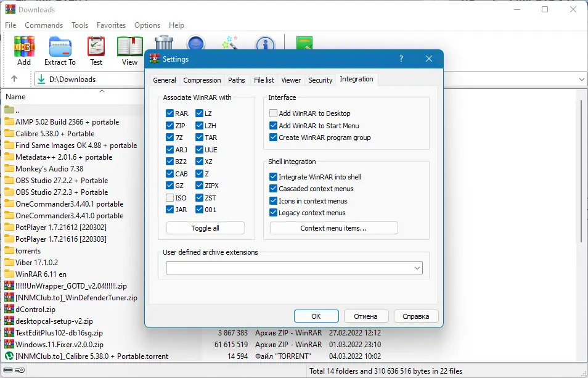588x378 pixels.
Task: Confirm settings with OK button
Action: [x=316, y=316]
